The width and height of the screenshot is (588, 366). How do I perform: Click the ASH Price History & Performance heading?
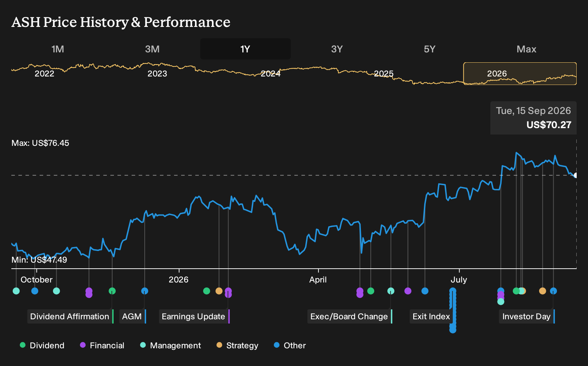click(x=121, y=22)
